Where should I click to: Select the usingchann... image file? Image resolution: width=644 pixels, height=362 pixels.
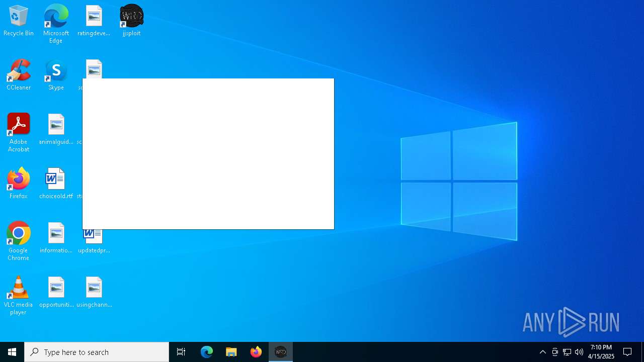(x=94, y=293)
